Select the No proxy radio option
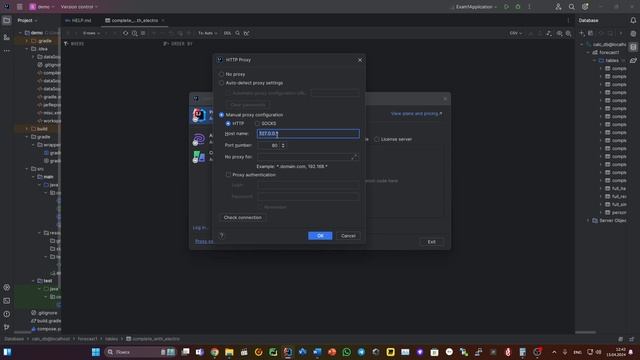Image resolution: width=640 pixels, height=360 pixels. (x=222, y=74)
